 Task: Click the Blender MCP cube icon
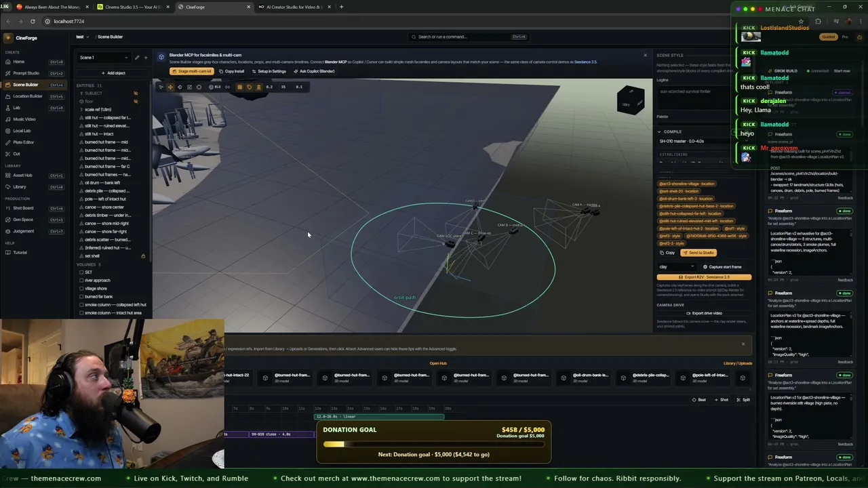[161, 57]
